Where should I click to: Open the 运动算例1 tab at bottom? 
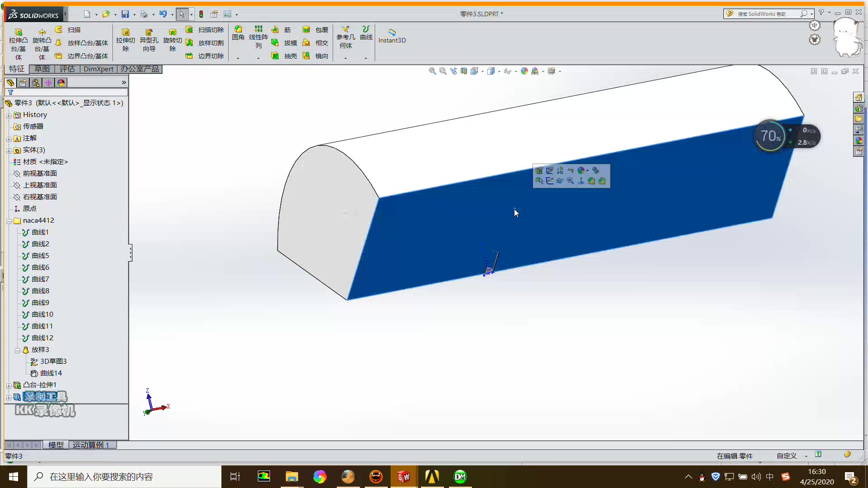tap(92, 445)
